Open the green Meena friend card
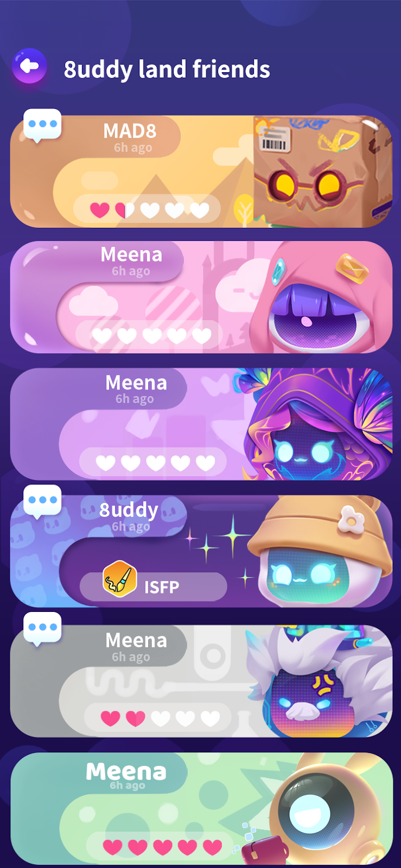 coord(201,808)
